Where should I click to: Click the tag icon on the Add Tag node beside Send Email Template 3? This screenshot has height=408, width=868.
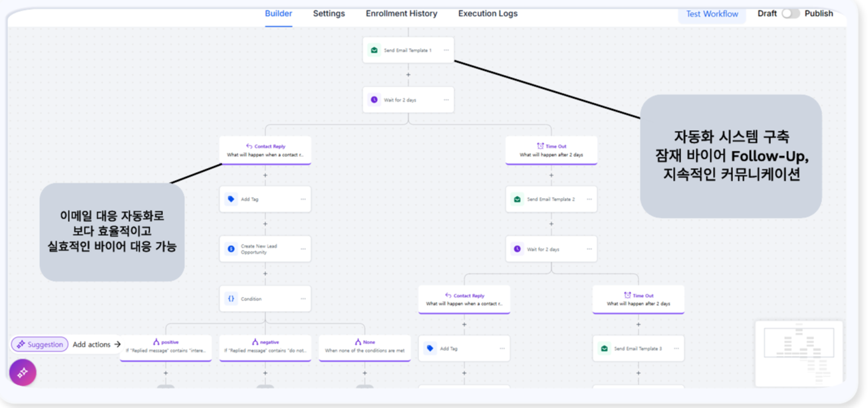(x=430, y=348)
